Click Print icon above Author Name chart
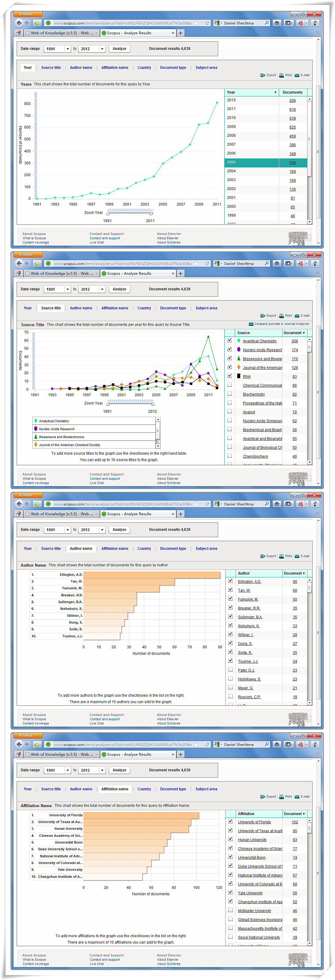 tap(282, 556)
